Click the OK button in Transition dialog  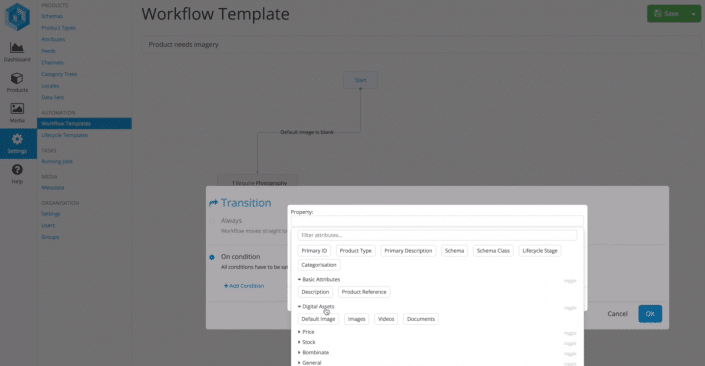click(650, 314)
